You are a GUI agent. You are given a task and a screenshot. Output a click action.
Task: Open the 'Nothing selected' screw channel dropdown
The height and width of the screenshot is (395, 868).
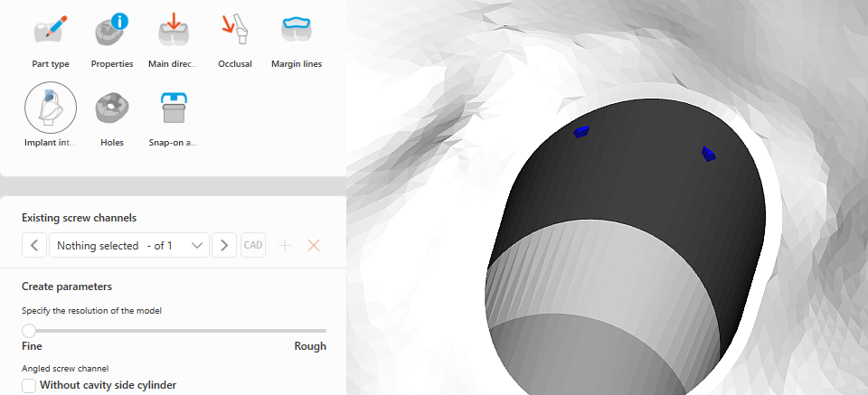[x=129, y=245]
